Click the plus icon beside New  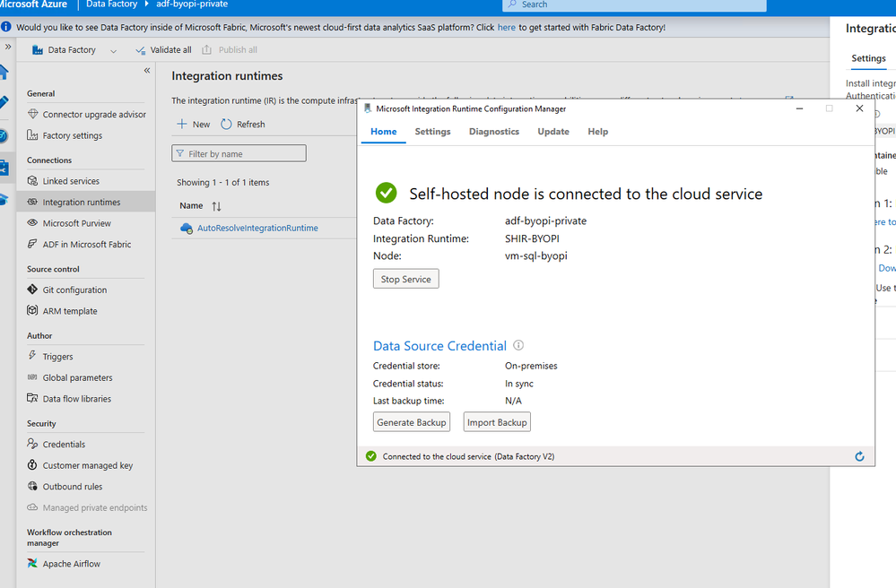tap(182, 124)
